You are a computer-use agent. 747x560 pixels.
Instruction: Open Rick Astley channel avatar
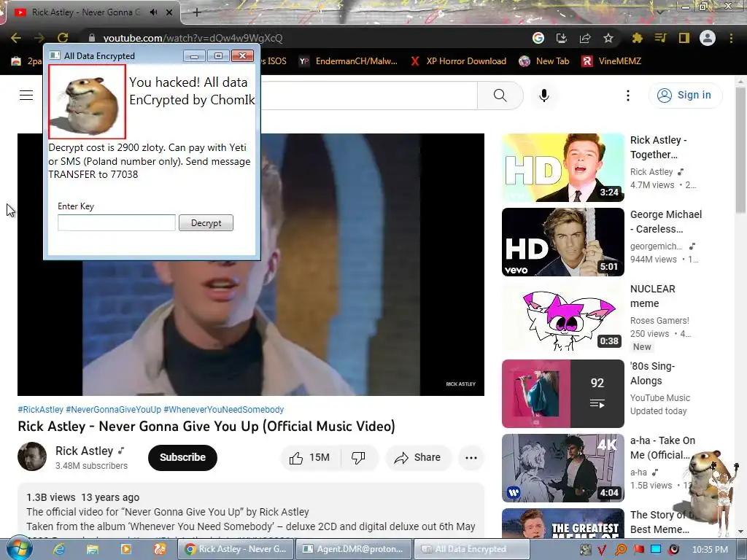[32, 456]
